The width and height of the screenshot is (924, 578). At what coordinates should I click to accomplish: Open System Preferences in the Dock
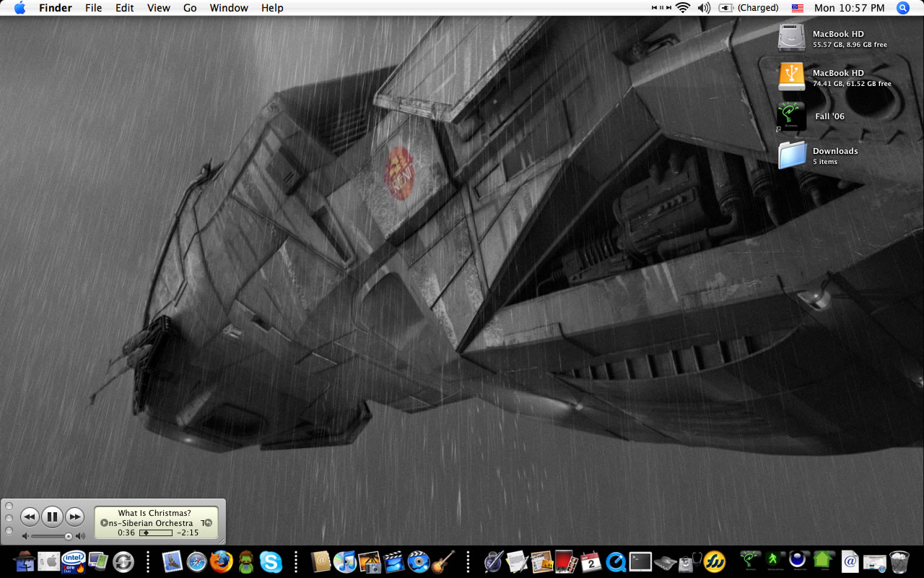tap(48, 561)
